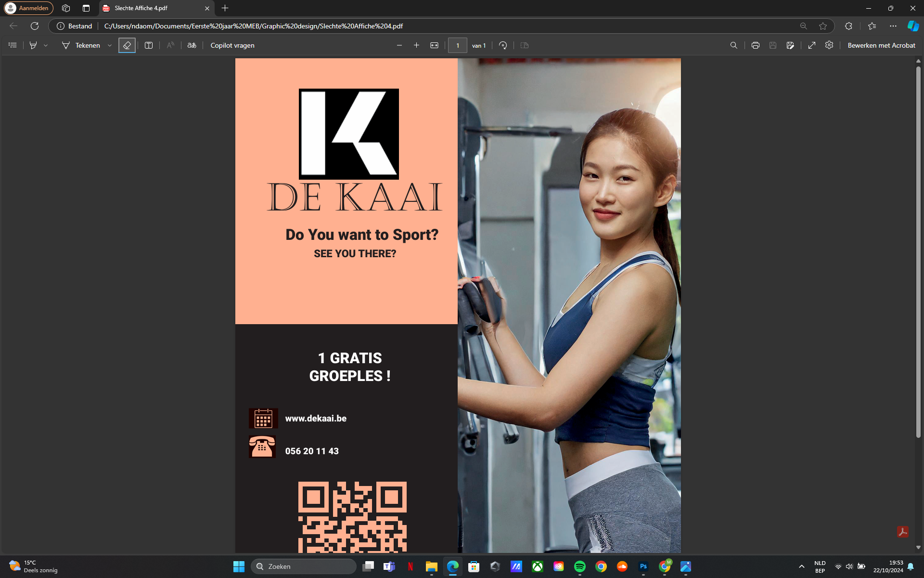Image resolution: width=924 pixels, height=578 pixels.
Task: Open Copilot vragen for this document
Action: coord(232,45)
